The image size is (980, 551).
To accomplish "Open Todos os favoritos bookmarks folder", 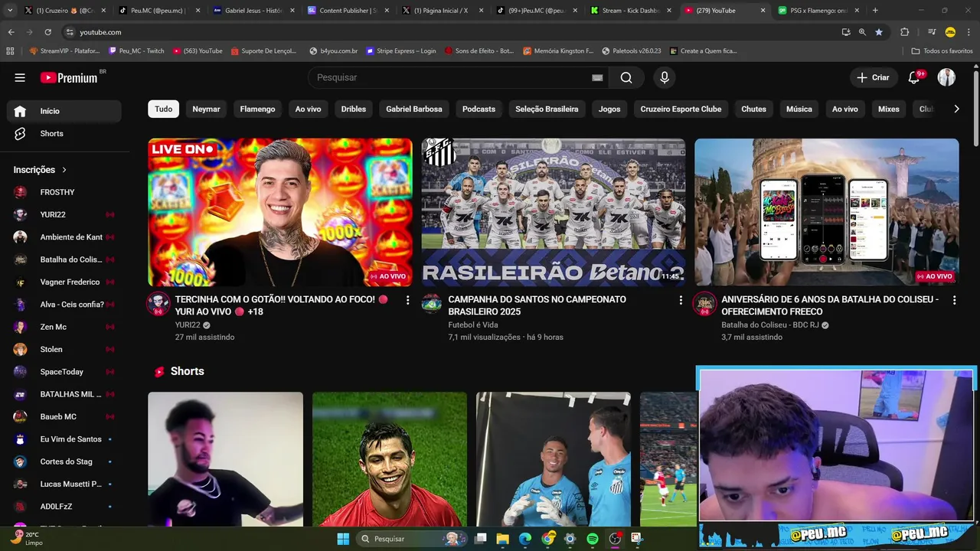I will click(x=942, y=51).
